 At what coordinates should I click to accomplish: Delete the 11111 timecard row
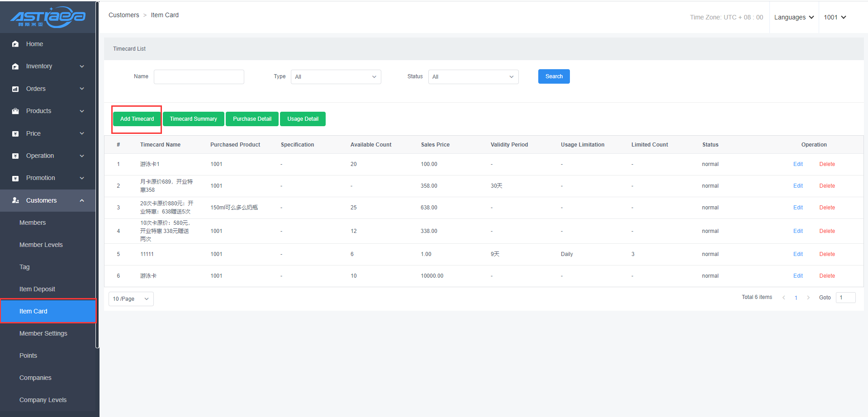(x=827, y=254)
